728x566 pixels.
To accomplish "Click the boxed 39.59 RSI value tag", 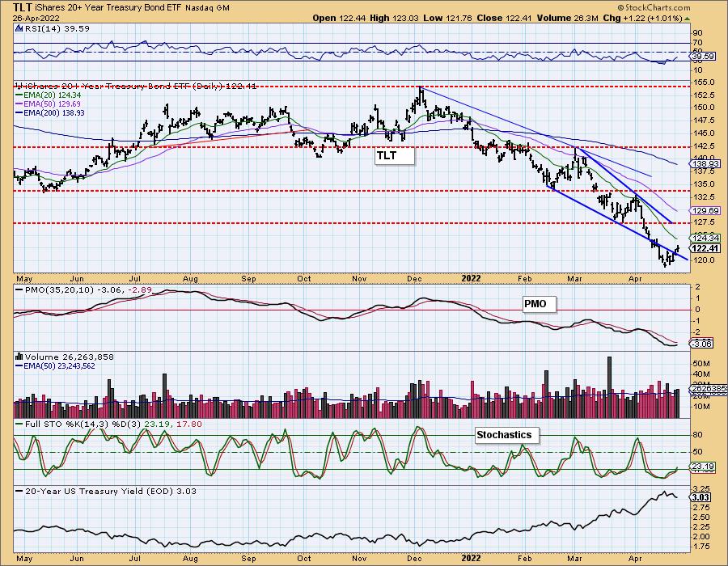I will (702, 57).
